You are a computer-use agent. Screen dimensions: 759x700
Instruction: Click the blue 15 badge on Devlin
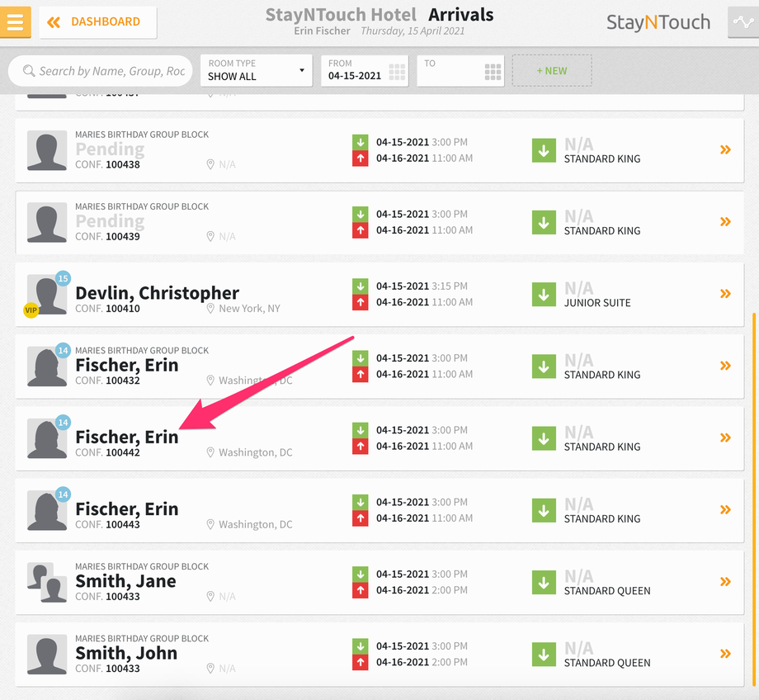tap(63, 278)
